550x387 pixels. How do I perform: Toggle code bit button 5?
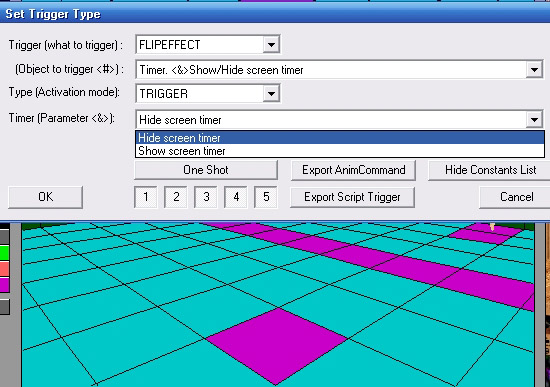coord(266,197)
